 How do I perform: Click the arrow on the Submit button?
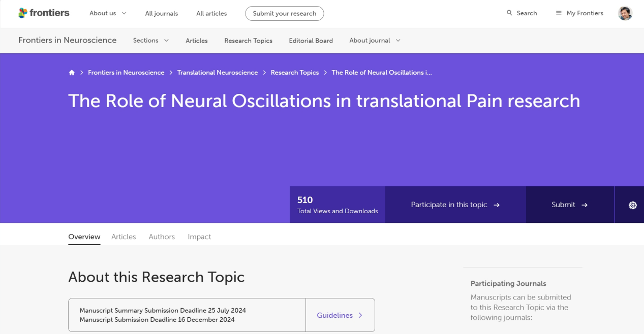tap(585, 205)
